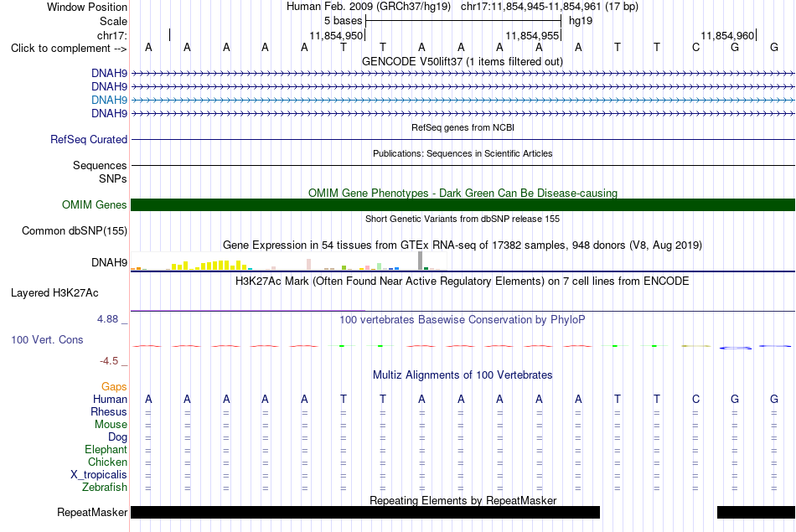The width and height of the screenshot is (796, 532).
Task: Open the Common dbSNP(155) track label
Action: [x=75, y=231]
